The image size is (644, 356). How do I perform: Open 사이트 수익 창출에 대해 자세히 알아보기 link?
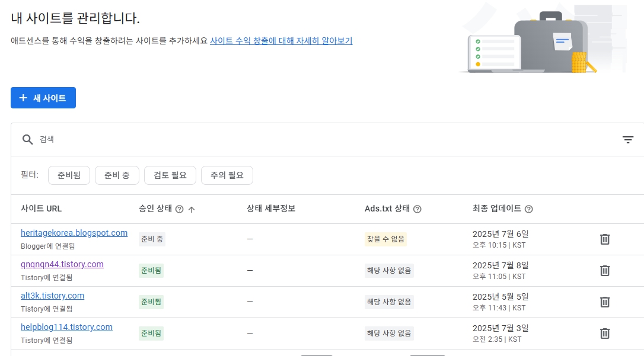click(281, 41)
